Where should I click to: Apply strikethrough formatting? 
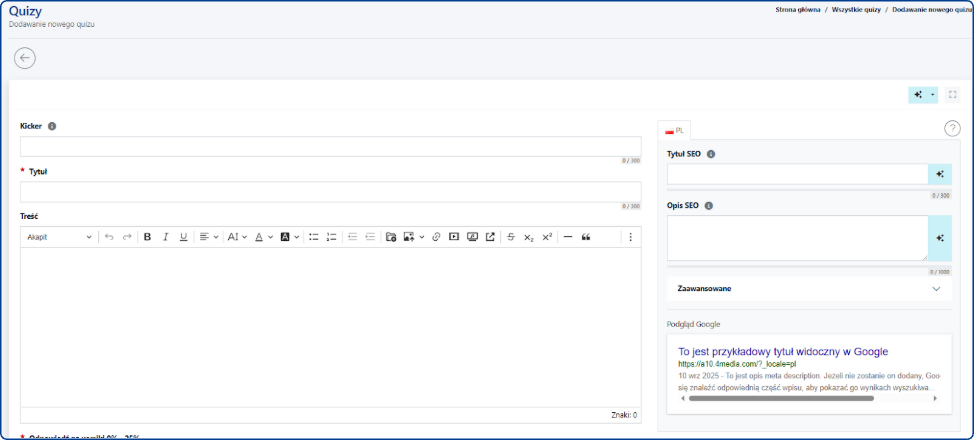click(511, 237)
